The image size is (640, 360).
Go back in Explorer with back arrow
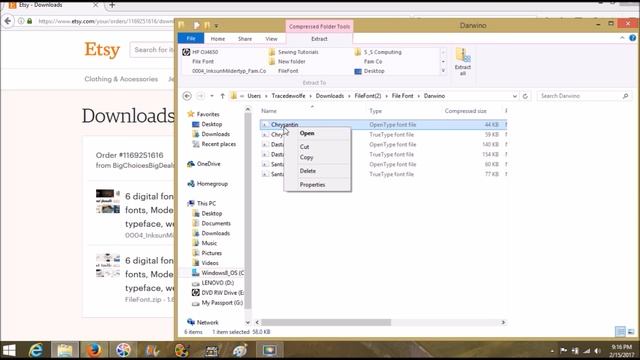[x=187, y=96]
